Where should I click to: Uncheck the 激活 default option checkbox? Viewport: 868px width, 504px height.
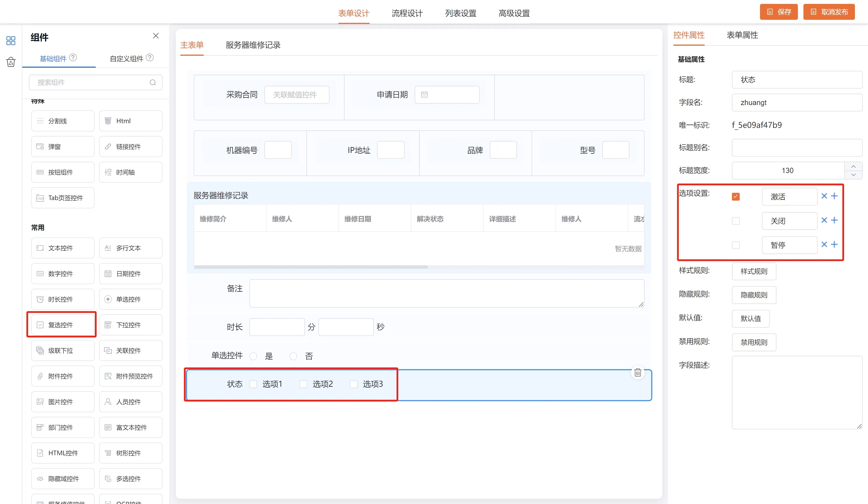735,196
